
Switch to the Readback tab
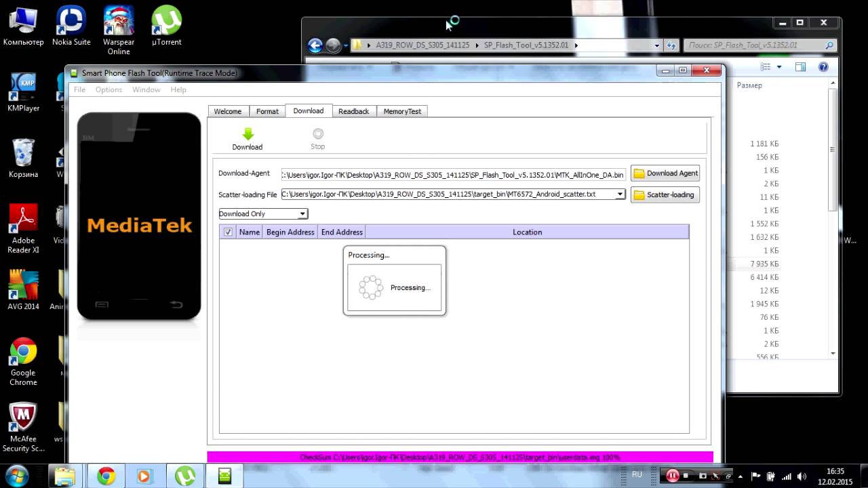click(x=353, y=111)
